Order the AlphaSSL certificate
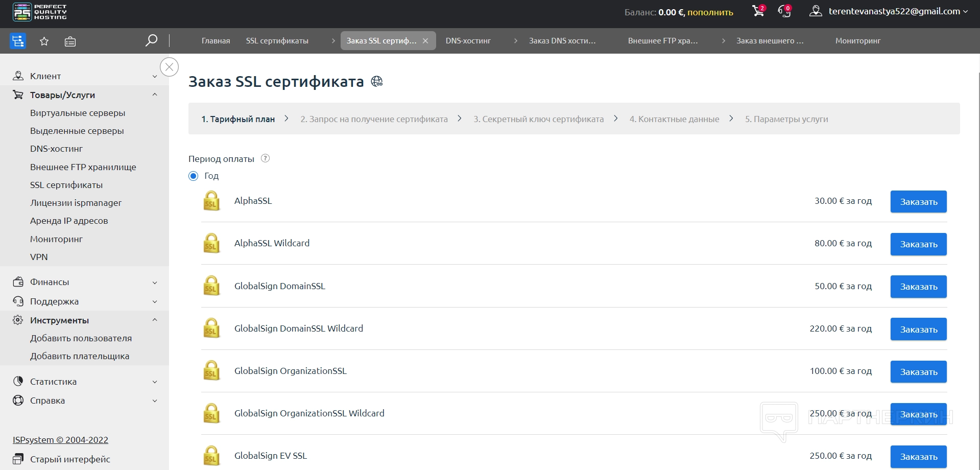This screenshot has height=470, width=980. [x=918, y=202]
